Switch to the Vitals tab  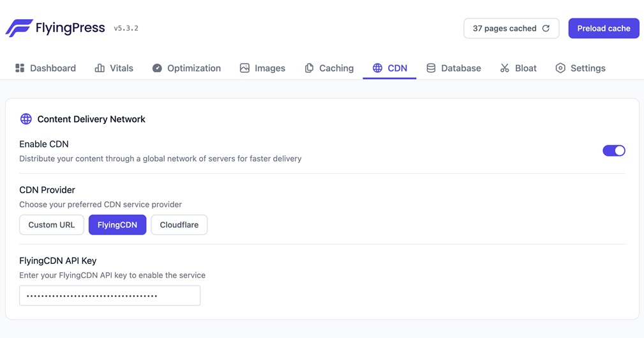114,68
